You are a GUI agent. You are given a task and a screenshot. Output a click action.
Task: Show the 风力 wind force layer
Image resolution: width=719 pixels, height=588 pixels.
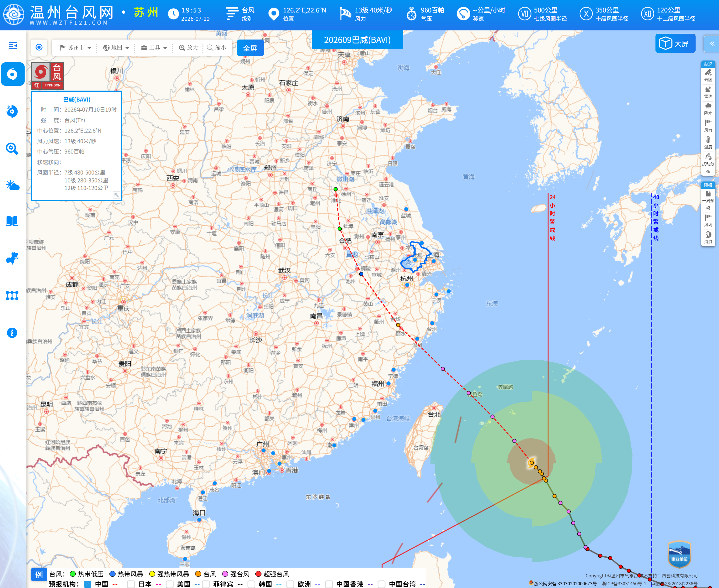[x=708, y=126]
